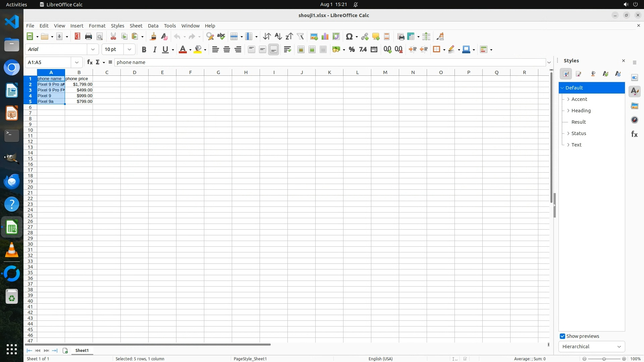Open the Navigator sidebar deck
This screenshot has height=362, width=644.
634,120
